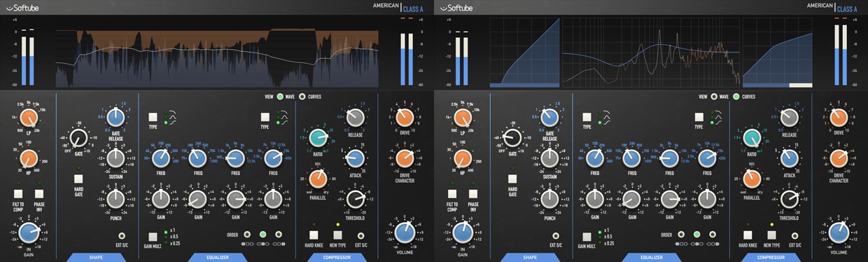Image resolution: width=868 pixels, height=262 pixels.
Task: Click the PHASE INV button in the left plugin
Action: 39,194
